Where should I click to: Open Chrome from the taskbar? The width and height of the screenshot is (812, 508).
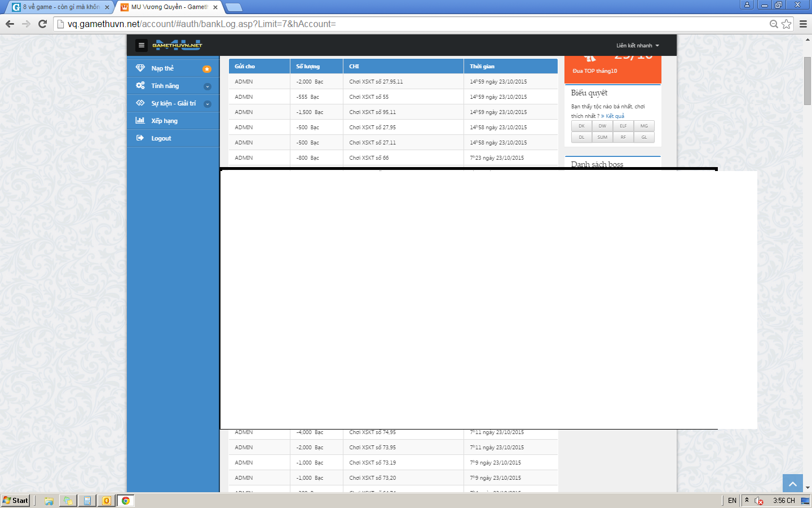pos(125,501)
